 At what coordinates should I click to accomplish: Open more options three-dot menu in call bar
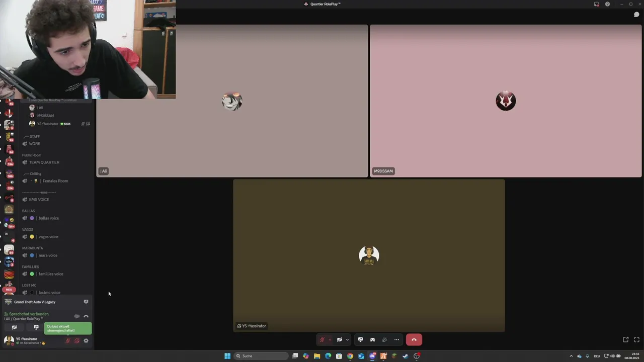(396, 340)
